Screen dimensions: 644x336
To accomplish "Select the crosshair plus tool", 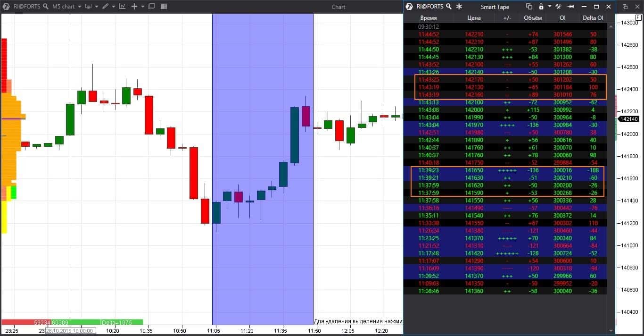I will pyautogui.click(x=134, y=7).
